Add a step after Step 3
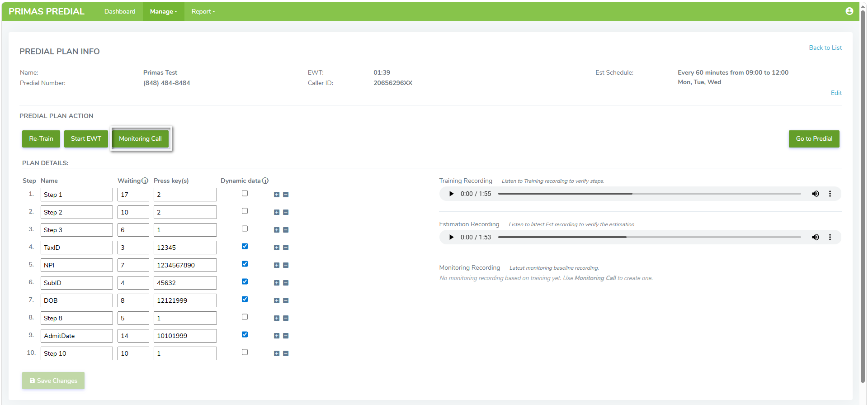868x405 pixels. click(277, 230)
